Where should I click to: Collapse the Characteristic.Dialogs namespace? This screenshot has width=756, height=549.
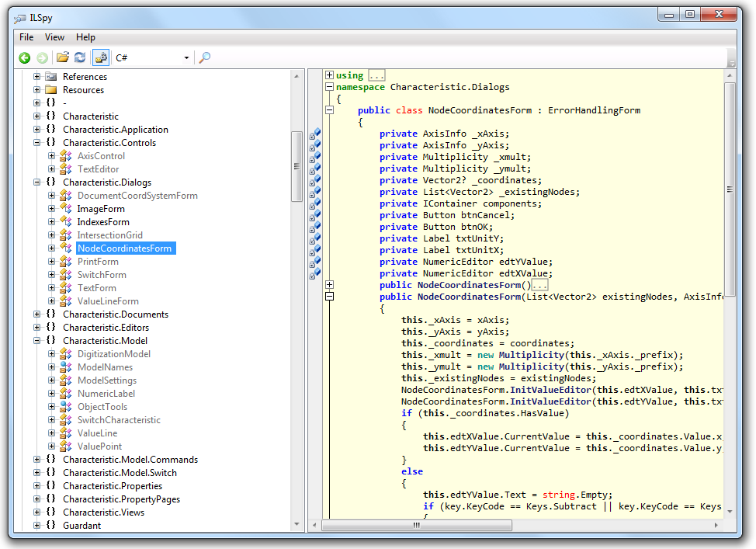(x=36, y=182)
